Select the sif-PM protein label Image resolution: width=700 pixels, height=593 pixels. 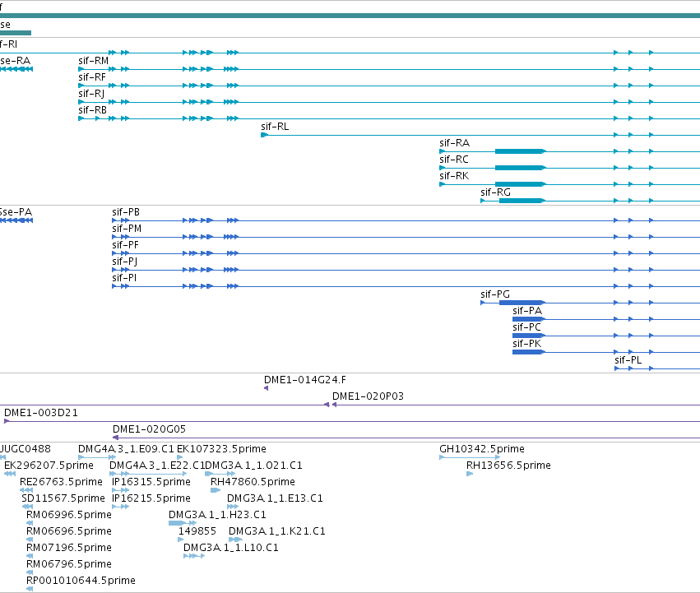pos(127,229)
